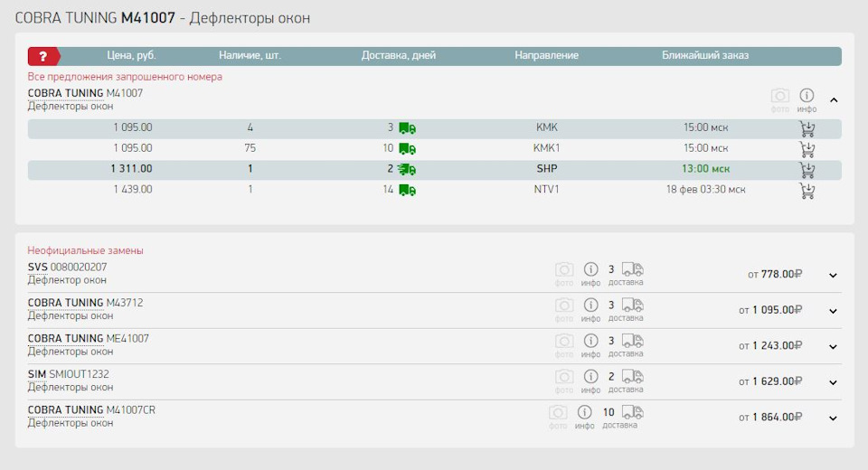Open COBRA TUNING link for ME41007

pyautogui.click(x=65, y=338)
